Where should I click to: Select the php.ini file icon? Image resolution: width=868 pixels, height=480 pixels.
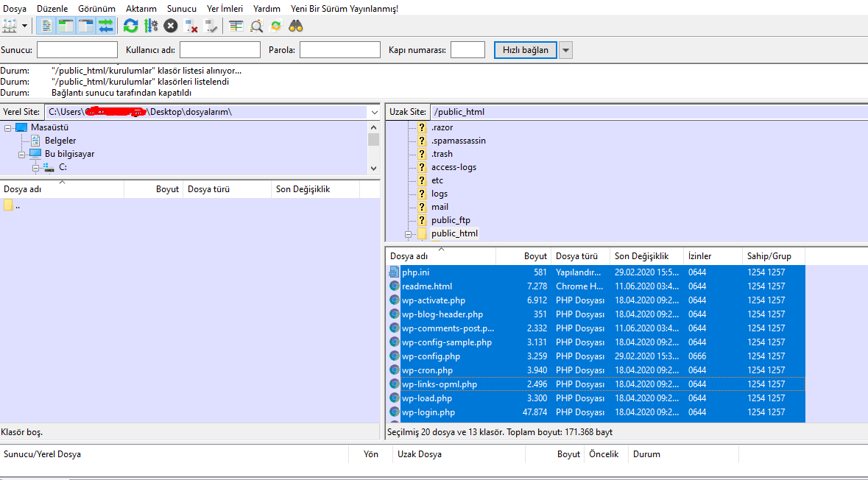pos(394,272)
